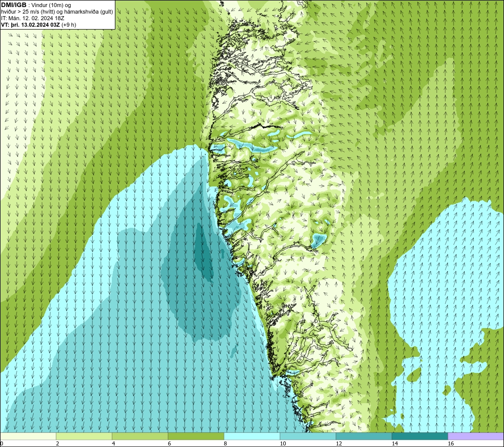504x447 pixels.
Task: Click the '(+9 h)' forecast offset text
Action: coord(69,25)
